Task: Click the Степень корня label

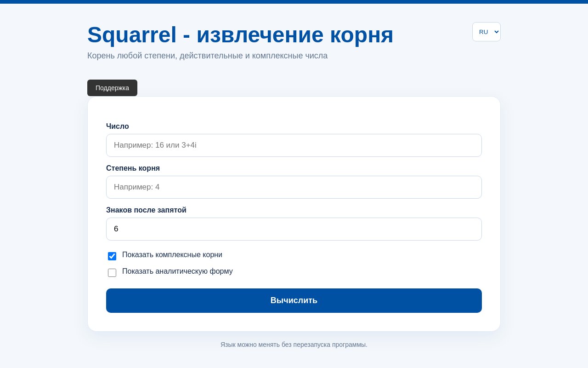Action: pos(133,168)
